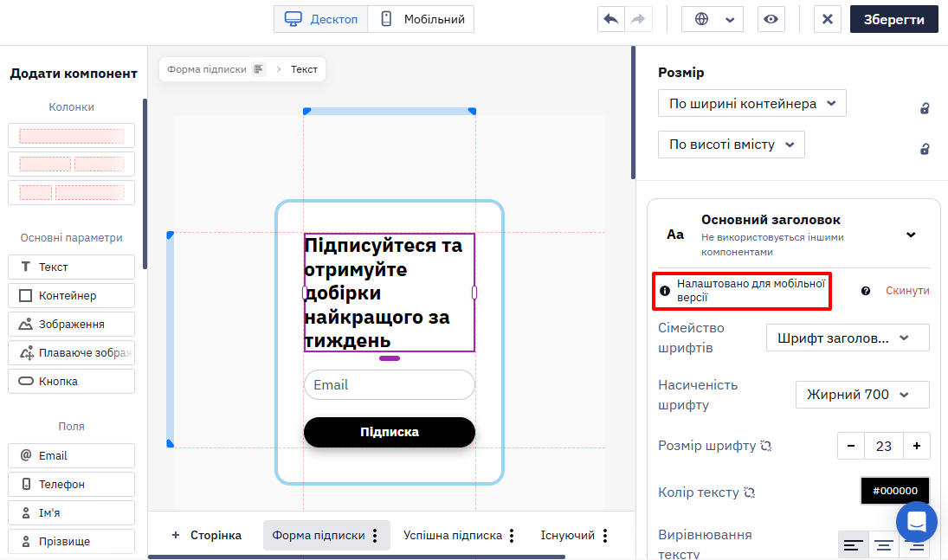This screenshot has height=560, width=948.
Task: Add an Email field
Action: point(71,455)
